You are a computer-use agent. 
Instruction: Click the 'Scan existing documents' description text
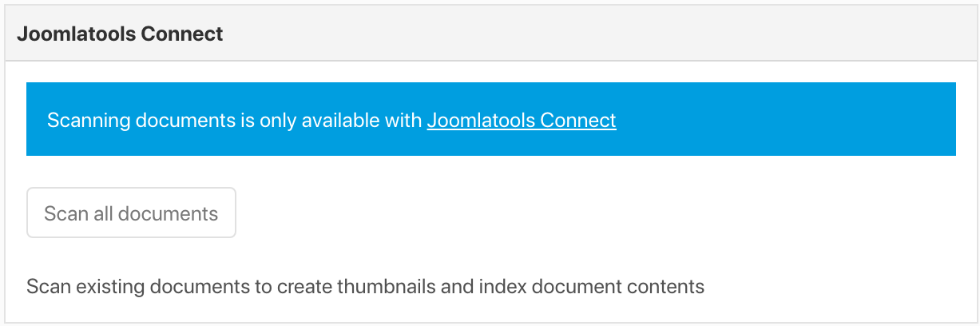(365, 286)
